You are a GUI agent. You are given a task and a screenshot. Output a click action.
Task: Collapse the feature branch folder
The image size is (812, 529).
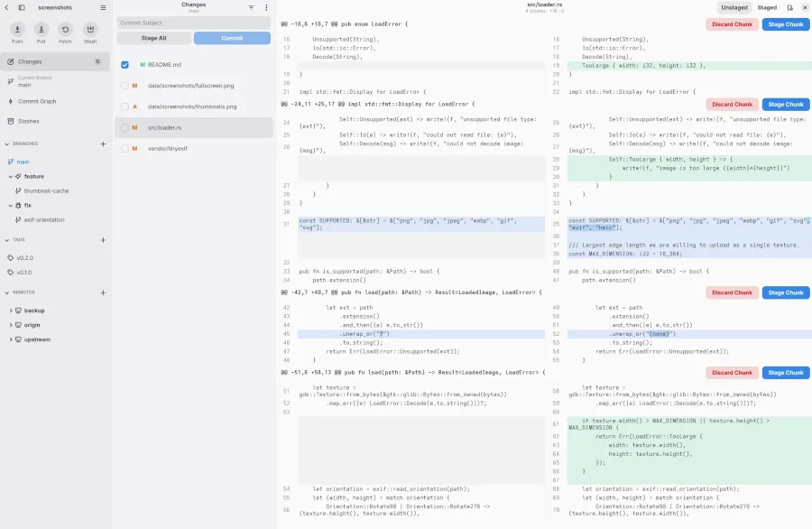(x=11, y=177)
